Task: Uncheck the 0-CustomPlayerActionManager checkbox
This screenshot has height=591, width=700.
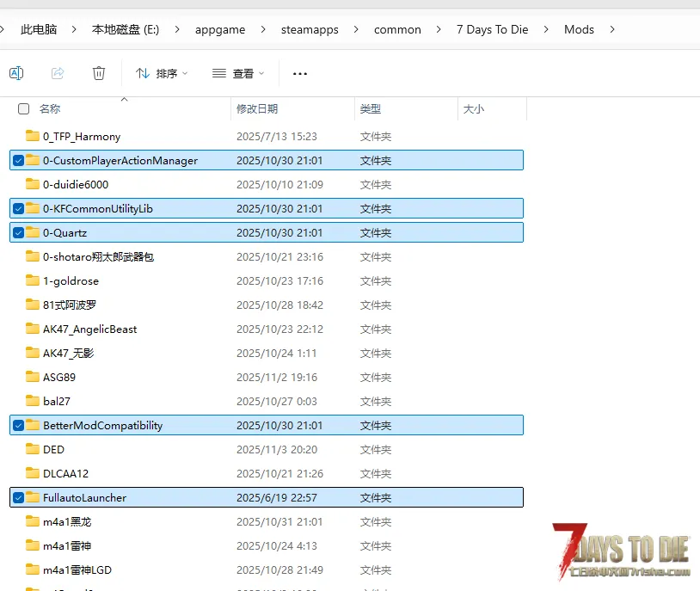Action: [18, 160]
